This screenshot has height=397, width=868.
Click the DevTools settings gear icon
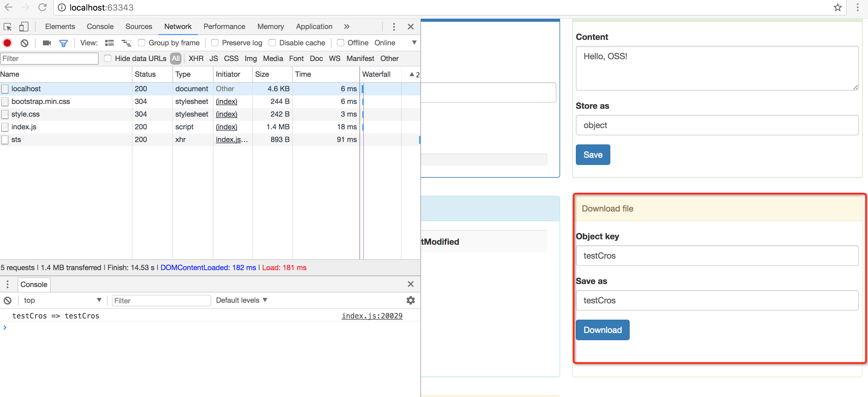pyautogui.click(x=411, y=300)
